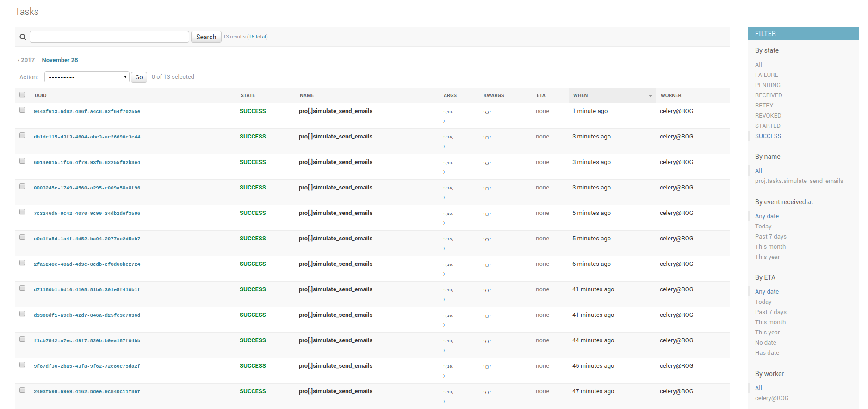Filter by worker celery@ROG
This screenshot has width=868, height=409.
[771, 398]
